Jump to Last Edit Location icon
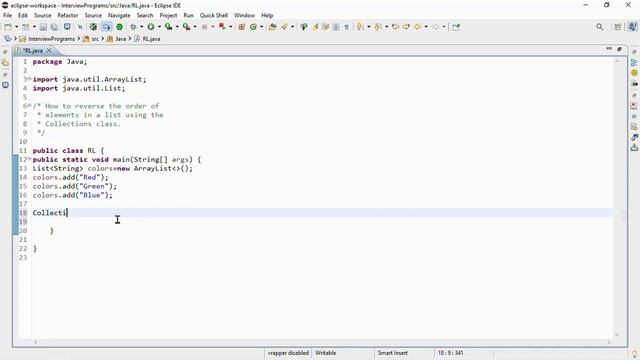Image resolution: width=640 pixels, height=360 pixels. [x=395, y=27]
